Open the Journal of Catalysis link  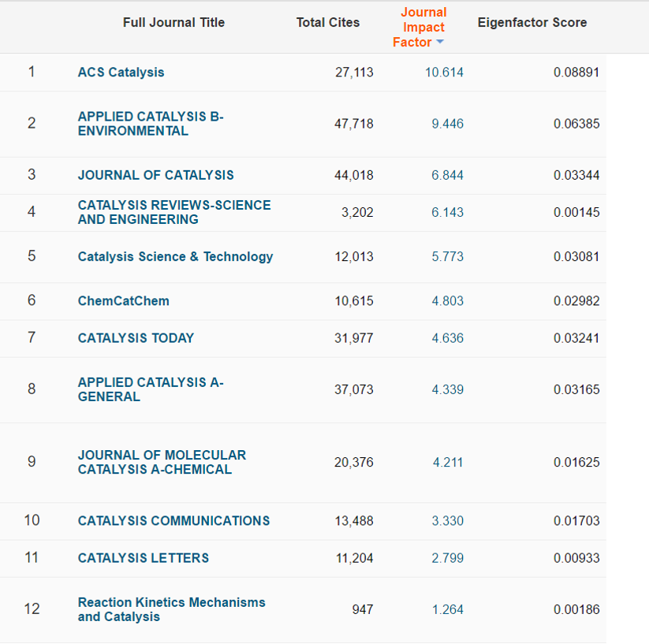pos(155,175)
